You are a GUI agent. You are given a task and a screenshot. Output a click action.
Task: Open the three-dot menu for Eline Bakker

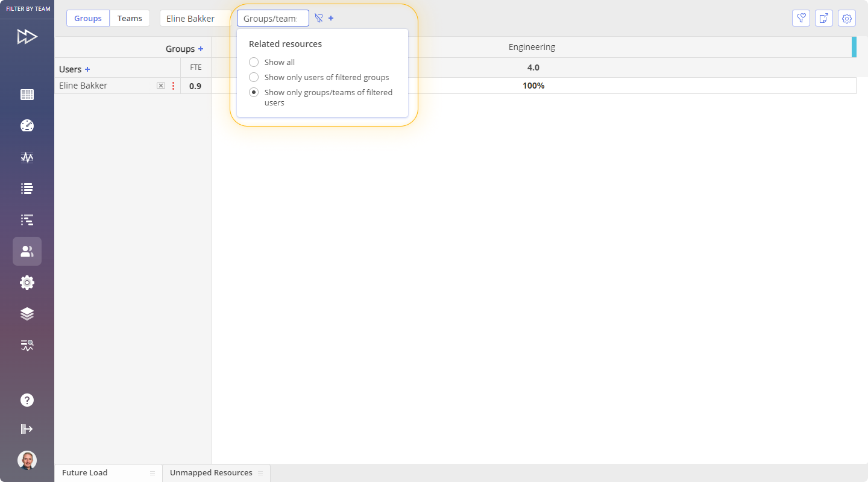click(173, 86)
